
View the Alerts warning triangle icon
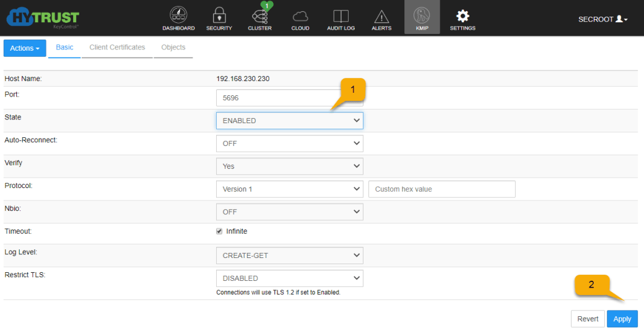point(381,16)
